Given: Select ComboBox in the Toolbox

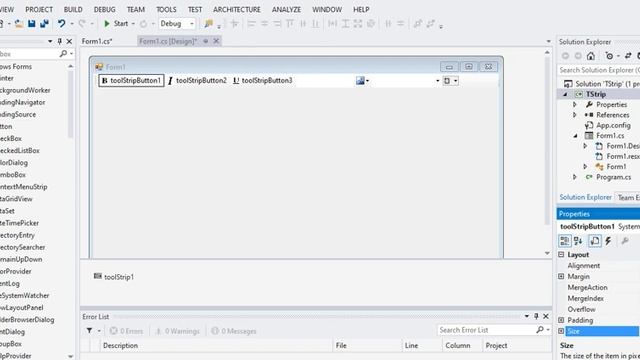Looking at the screenshot, I should click(x=13, y=175).
